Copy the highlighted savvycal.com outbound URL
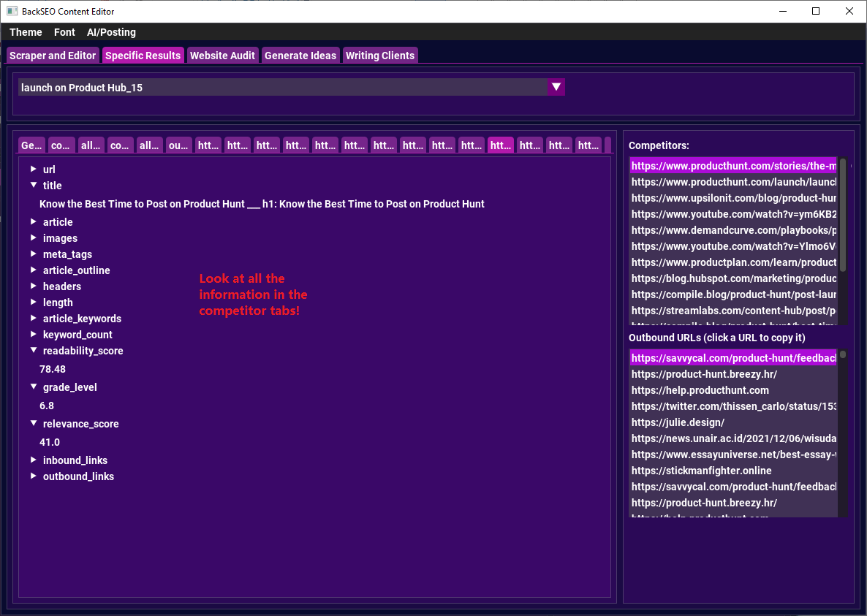Screen dimensions: 867x616 point(733,358)
